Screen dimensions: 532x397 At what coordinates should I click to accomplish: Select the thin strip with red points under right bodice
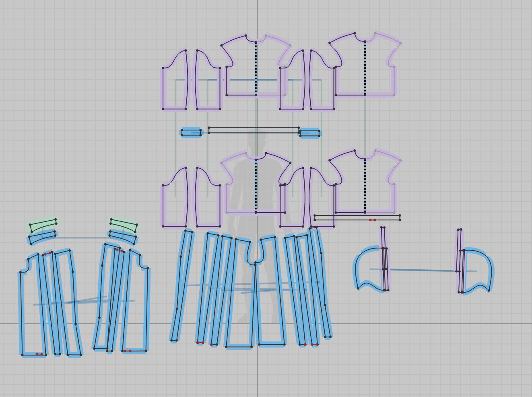(357, 218)
